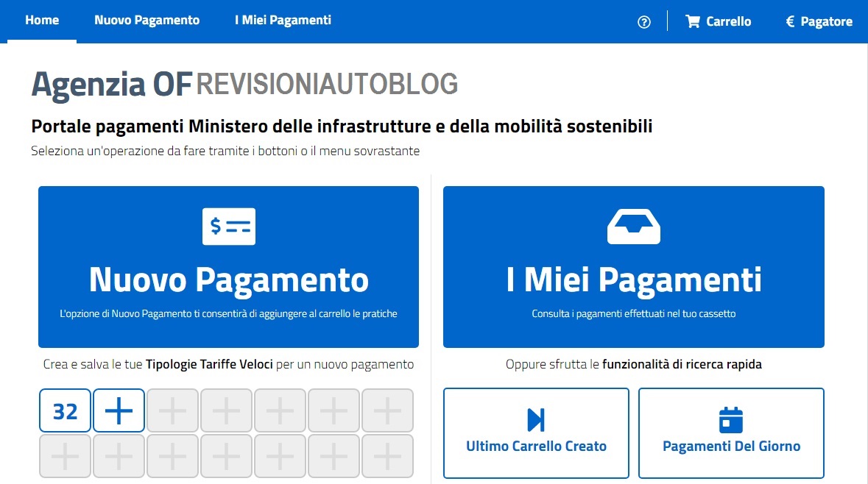This screenshot has width=868, height=484.
Task: Click the skip-forward icon in Ultimo Carrello Creato
Action: click(536, 420)
